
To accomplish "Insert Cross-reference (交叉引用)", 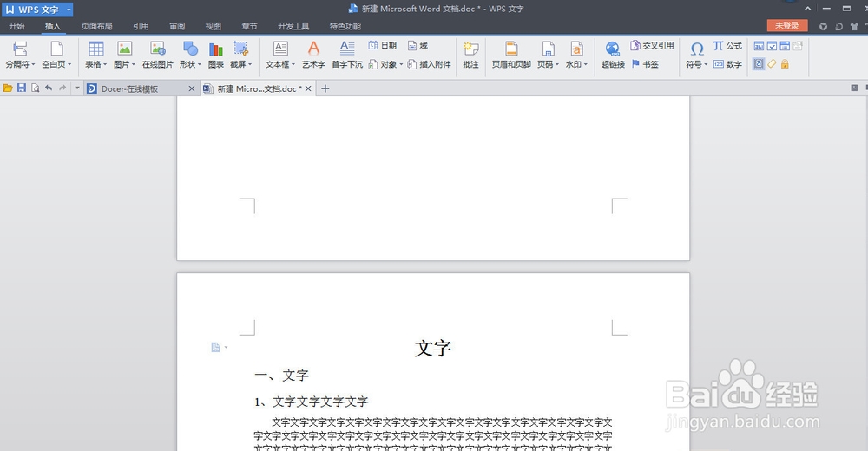I will point(652,45).
